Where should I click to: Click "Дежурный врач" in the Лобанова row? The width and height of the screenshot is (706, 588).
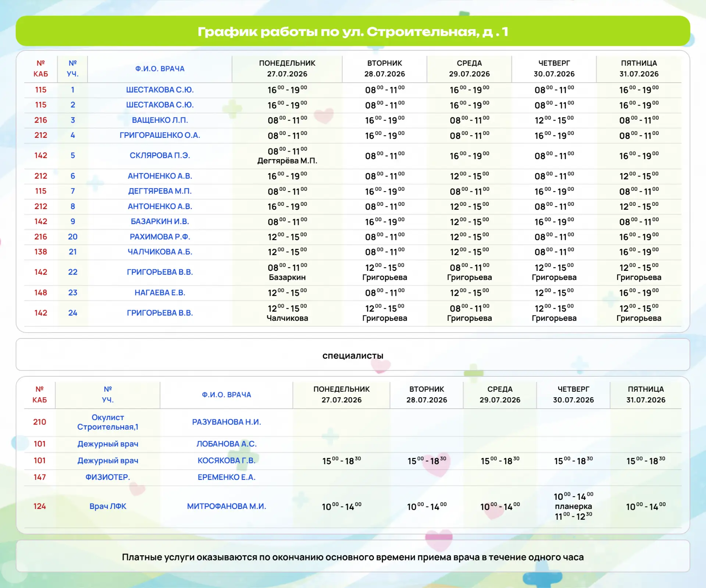108,444
